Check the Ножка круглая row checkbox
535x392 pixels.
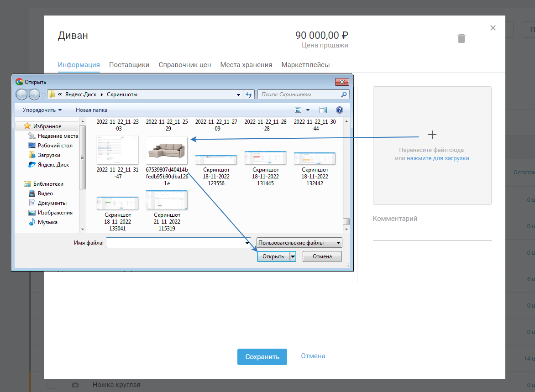pos(51,385)
